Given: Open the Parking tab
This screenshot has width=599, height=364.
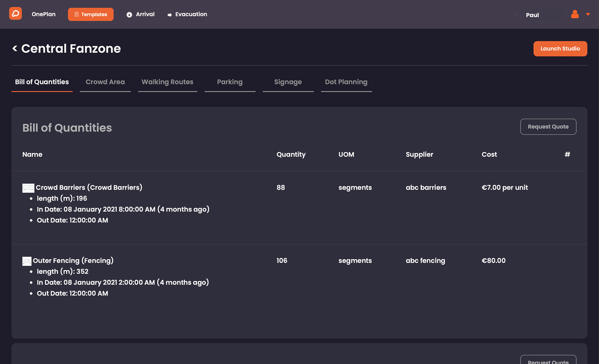Looking at the screenshot, I should (230, 82).
